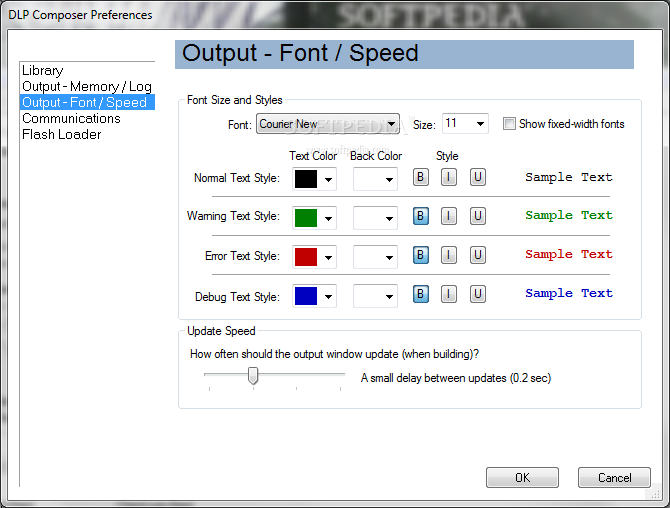
Task: Click the blue Debug Sample Text preview
Action: [x=569, y=293]
